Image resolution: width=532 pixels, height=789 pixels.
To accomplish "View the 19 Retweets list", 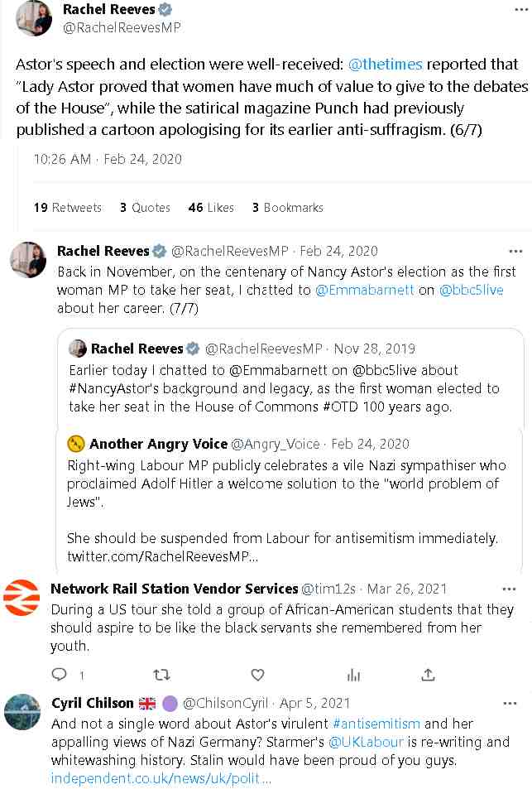I will point(68,208).
